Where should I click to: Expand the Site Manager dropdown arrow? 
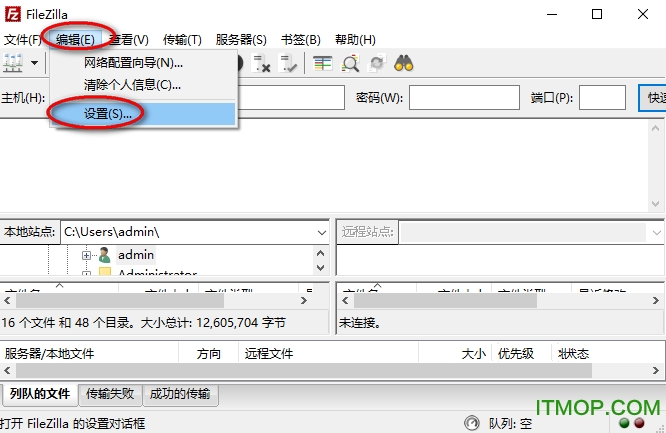pos(34,63)
